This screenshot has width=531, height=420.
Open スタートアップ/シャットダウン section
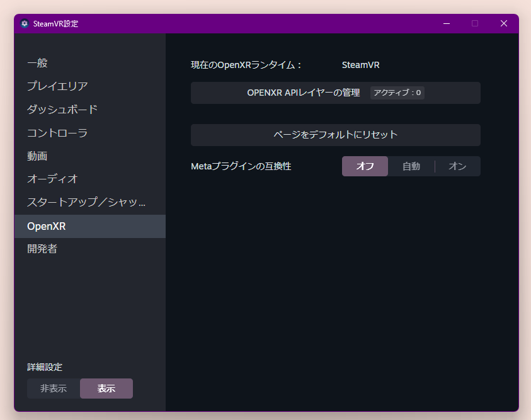[x=89, y=202]
